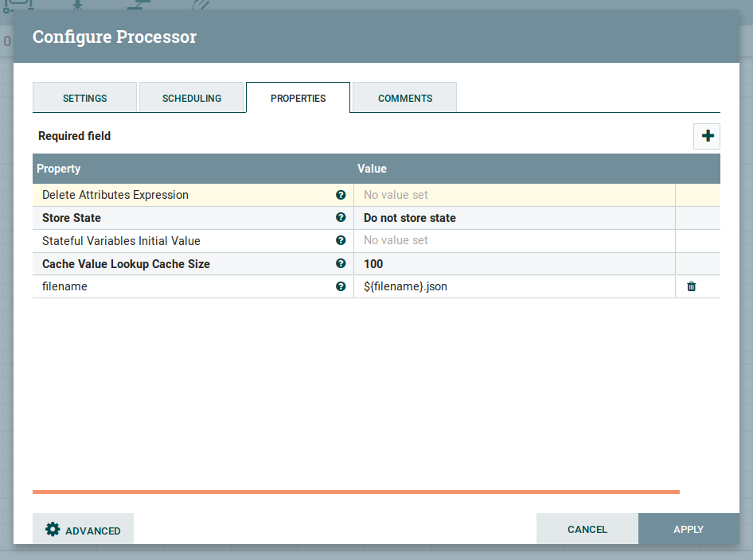753x560 pixels.
Task: Click the gear icon on the Advanced button
Action: [52, 529]
